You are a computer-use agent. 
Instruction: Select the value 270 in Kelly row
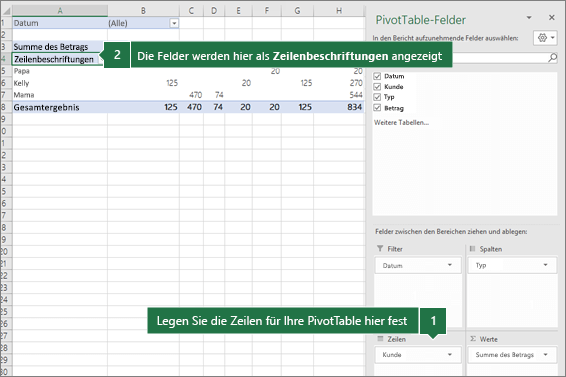pos(339,83)
